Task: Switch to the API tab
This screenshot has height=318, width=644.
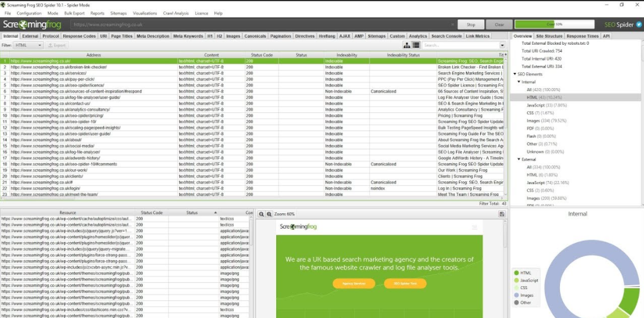Action: click(x=606, y=36)
